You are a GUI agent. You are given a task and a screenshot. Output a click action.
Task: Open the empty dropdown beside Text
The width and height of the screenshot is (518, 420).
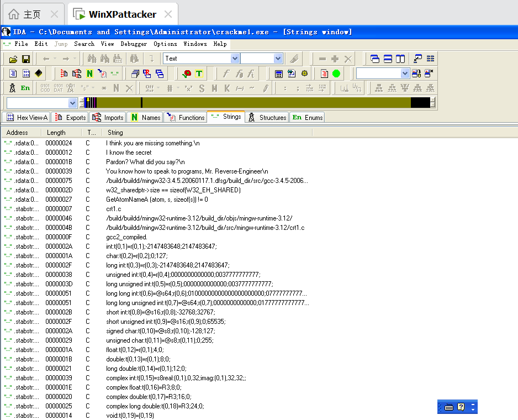278,59
